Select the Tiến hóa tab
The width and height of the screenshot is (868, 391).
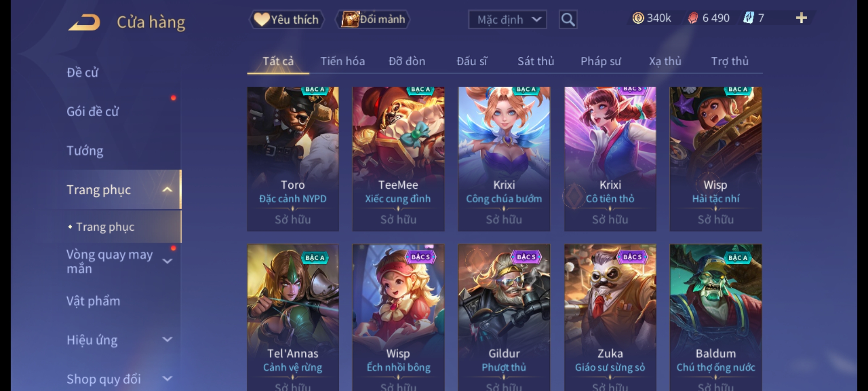[x=342, y=61]
